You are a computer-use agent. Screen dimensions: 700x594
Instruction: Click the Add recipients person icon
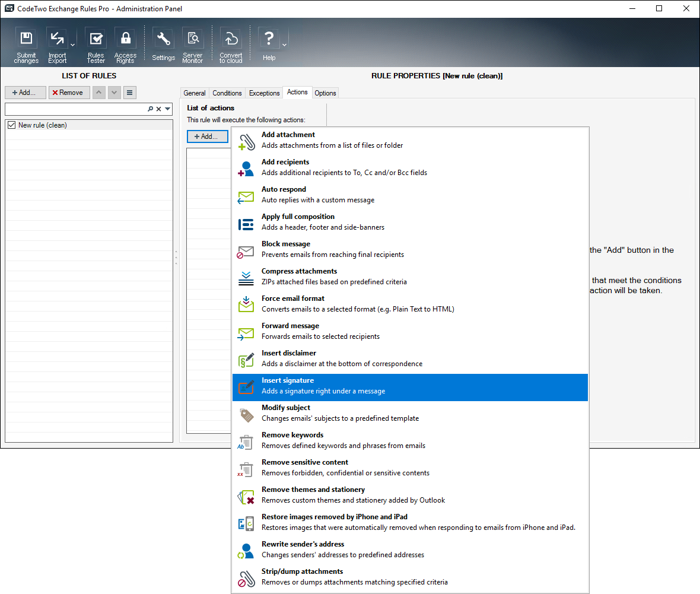[246, 169]
